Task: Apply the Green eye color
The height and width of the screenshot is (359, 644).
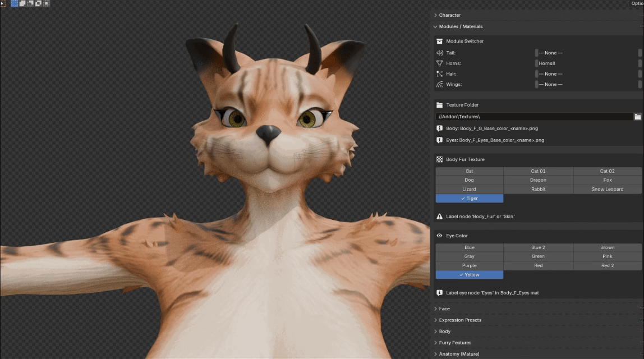Action: 539,256
